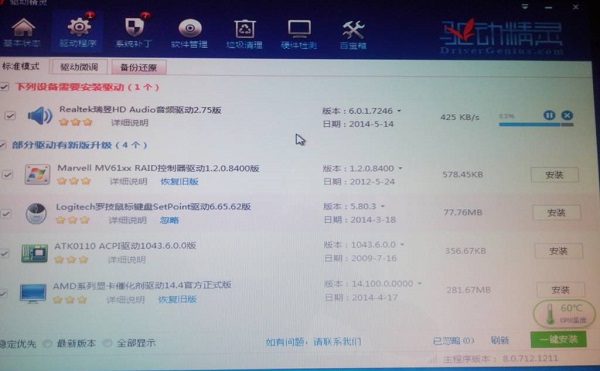
Task: Click the Realtek driver star rating
Action: (76, 122)
